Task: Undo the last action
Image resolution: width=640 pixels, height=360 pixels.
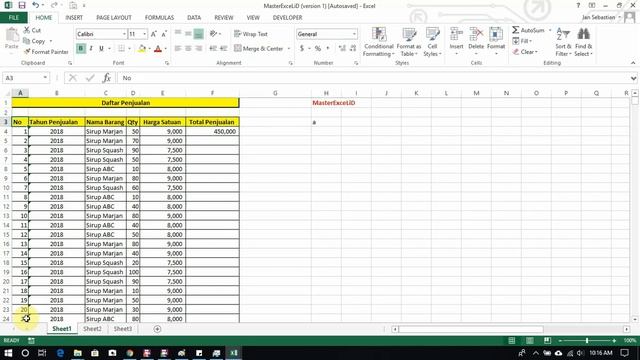Action: pos(36,5)
